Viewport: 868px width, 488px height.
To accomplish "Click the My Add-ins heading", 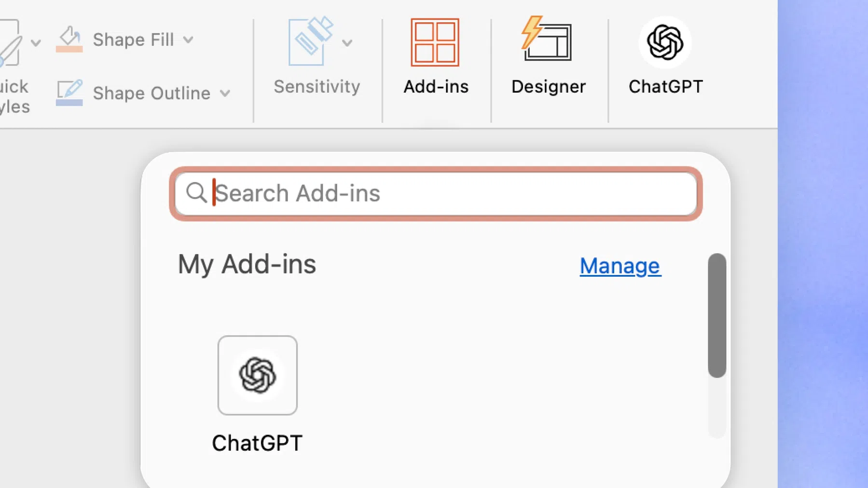I will (247, 264).
